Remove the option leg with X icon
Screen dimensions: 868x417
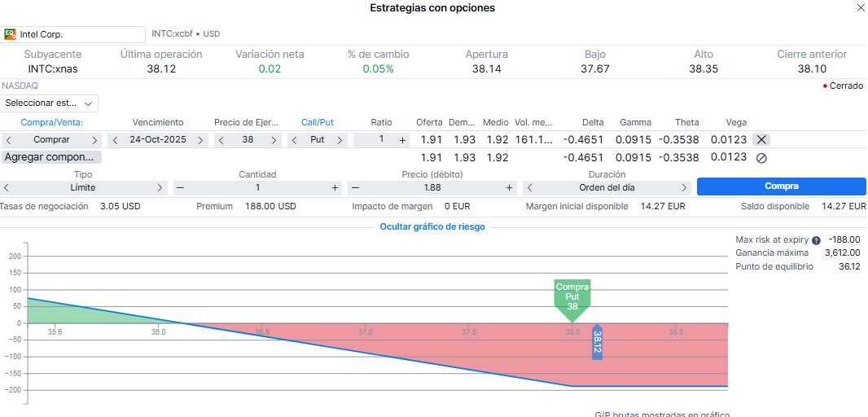[x=761, y=140]
